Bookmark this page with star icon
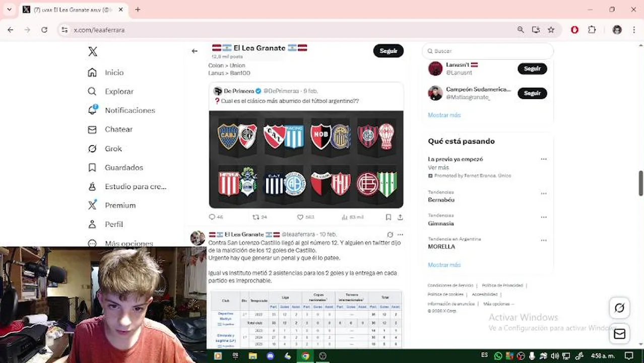 coord(551,30)
